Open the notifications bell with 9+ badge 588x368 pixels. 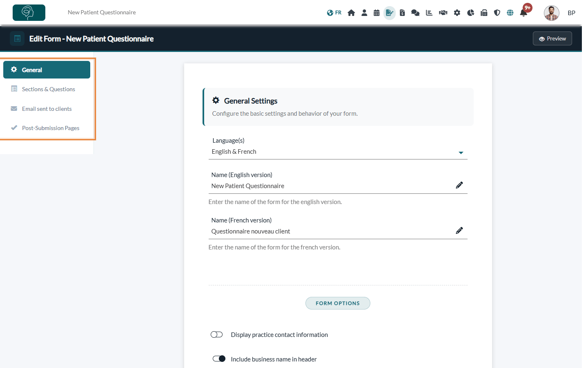pos(524,12)
